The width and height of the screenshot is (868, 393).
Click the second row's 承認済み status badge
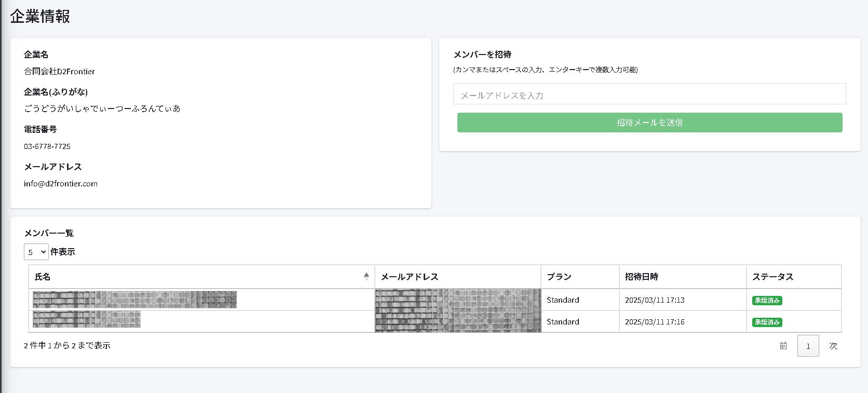coord(767,322)
